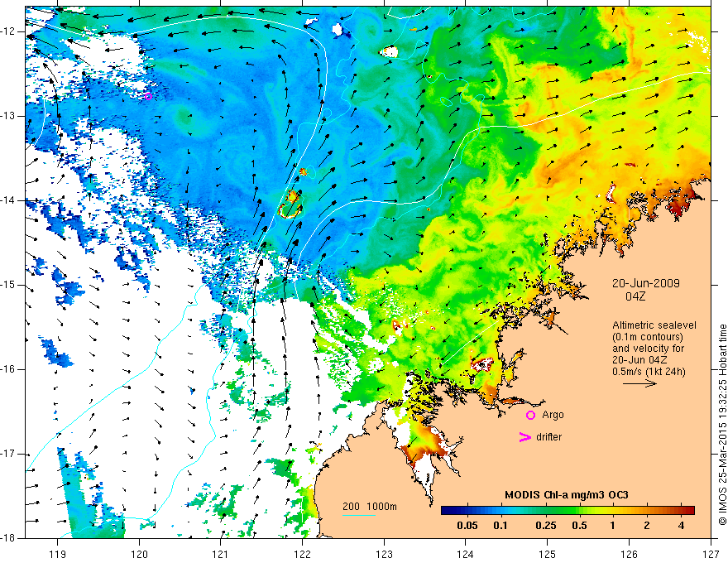Viewport: 728px width, 563px height.
Task: Click "(0.1m contours)" caption text
Action: 647,337
